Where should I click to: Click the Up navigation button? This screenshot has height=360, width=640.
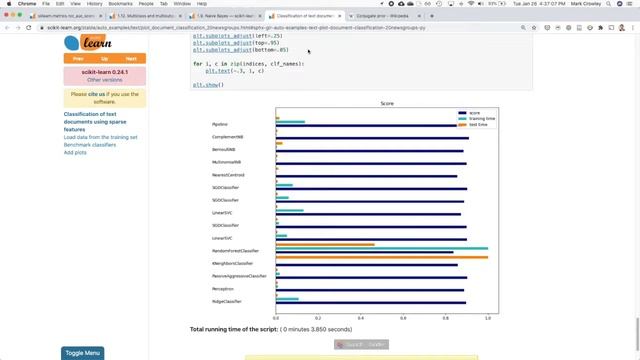click(104, 59)
